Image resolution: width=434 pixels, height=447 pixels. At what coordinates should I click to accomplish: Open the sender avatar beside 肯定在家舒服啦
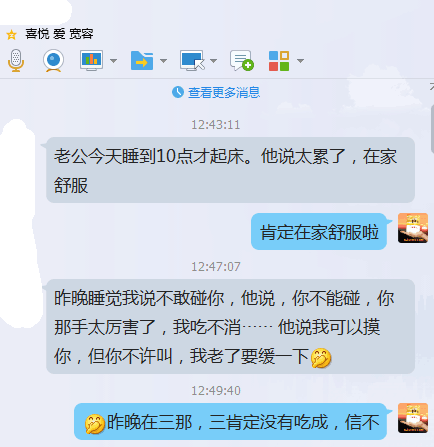click(413, 228)
